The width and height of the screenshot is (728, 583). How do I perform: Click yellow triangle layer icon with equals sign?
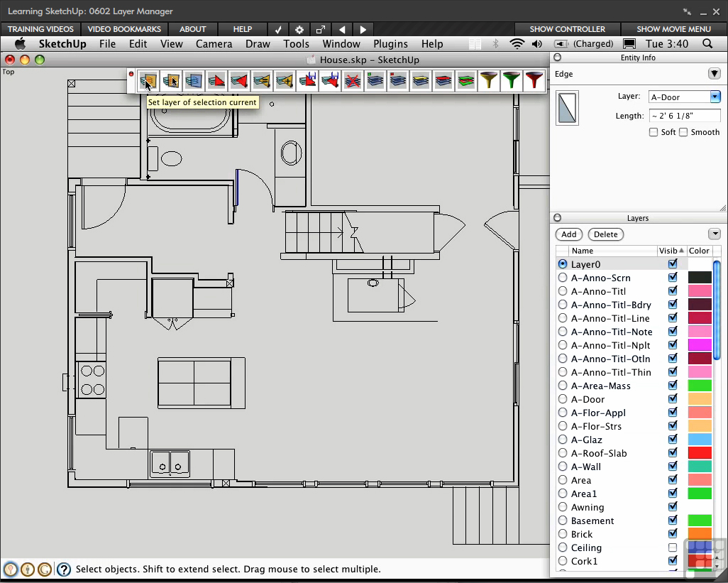coord(262,81)
